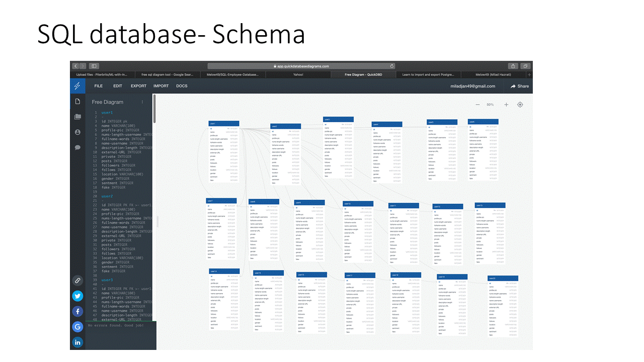Toggle the Safari sidebar button
This screenshot has width=644, height=362.
94,66
